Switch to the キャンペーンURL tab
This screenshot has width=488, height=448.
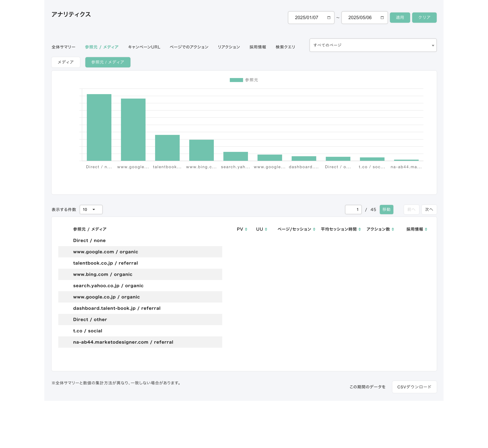[x=144, y=47]
